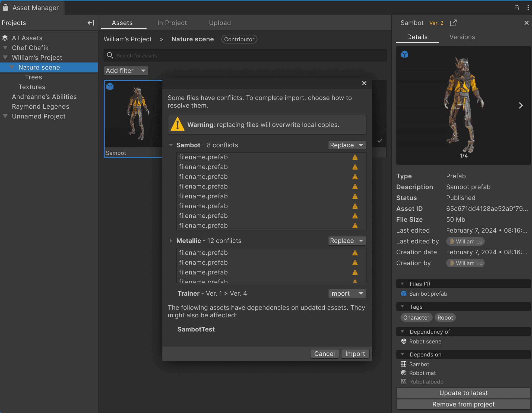The height and width of the screenshot is (413, 532).
Task: Collapse the Projects sidebar using the arrow icon
Action: tap(90, 23)
